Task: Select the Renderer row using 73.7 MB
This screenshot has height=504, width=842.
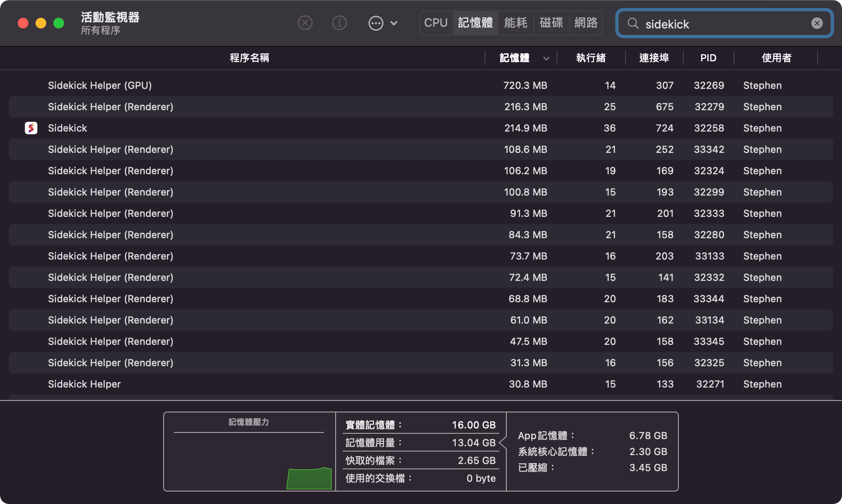Action: coord(421,256)
